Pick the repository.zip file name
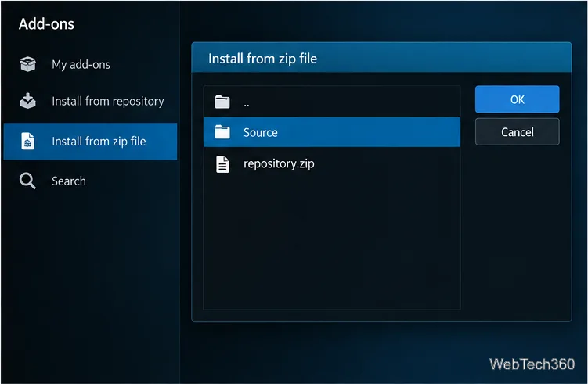The width and height of the screenshot is (588, 384). 279,164
